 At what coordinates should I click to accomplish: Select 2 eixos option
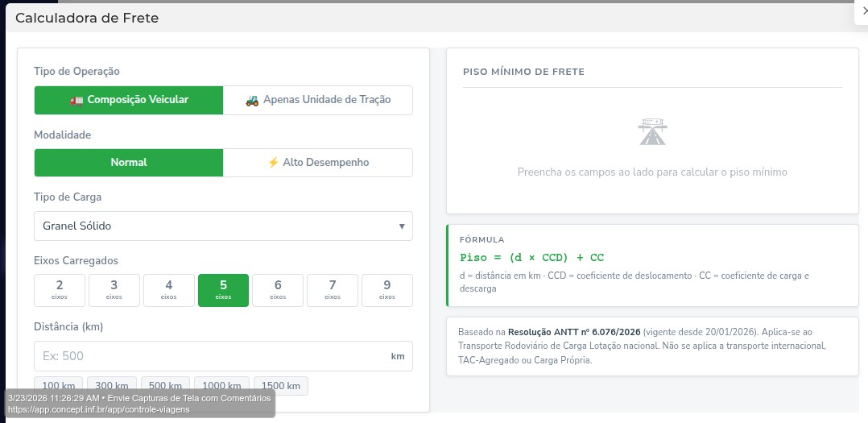[60, 290]
